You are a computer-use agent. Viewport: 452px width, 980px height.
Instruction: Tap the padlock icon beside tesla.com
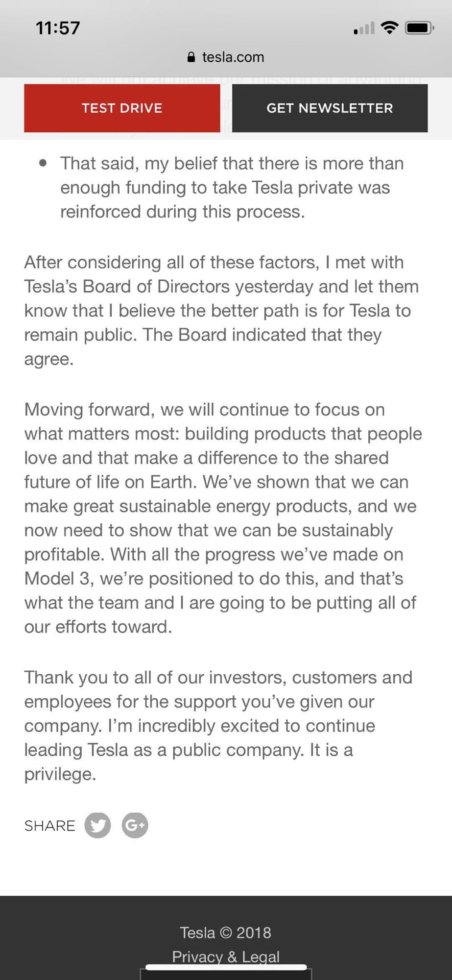click(191, 57)
